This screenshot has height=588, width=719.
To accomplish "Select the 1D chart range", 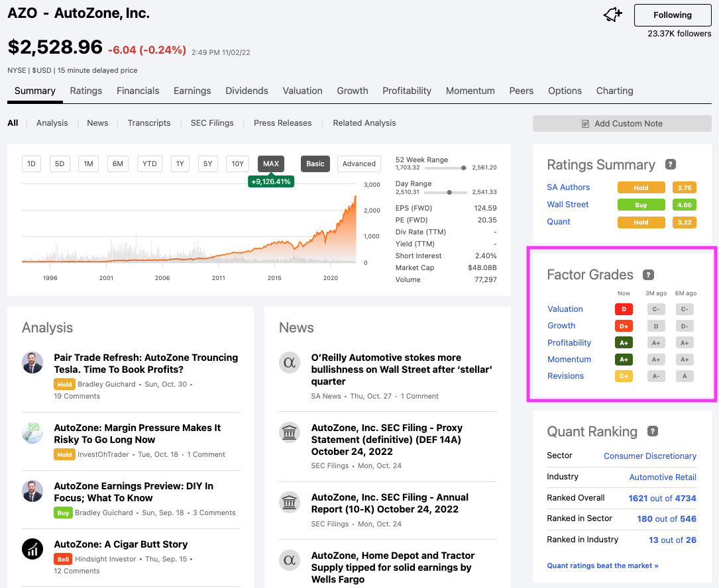I will pyautogui.click(x=31, y=164).
